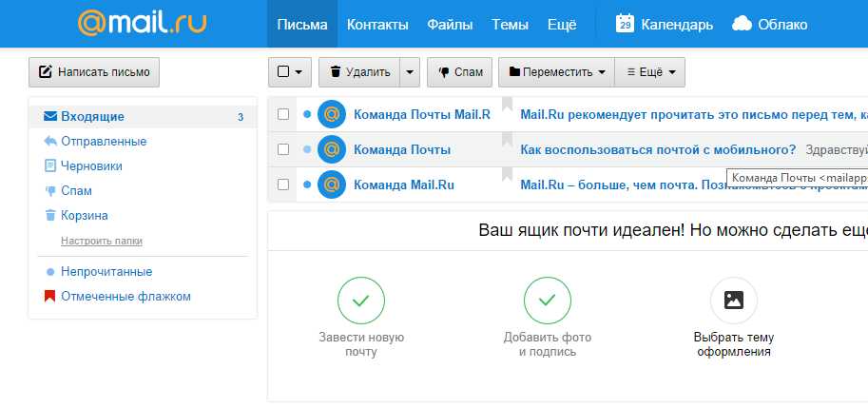Open dropdown arrow beside Удалить
868x408 pixels.
[409, 72]
